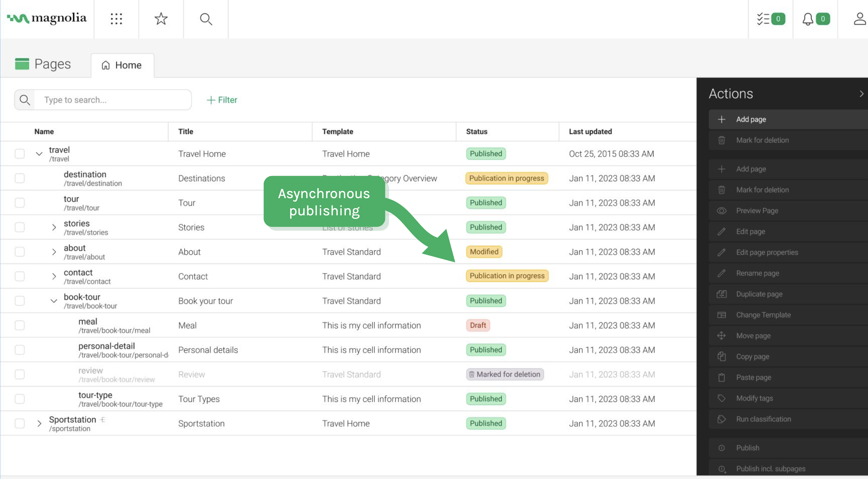Check the checkbox for the meal row
This screenshot has height=479, width=868.
click(20, 325)
